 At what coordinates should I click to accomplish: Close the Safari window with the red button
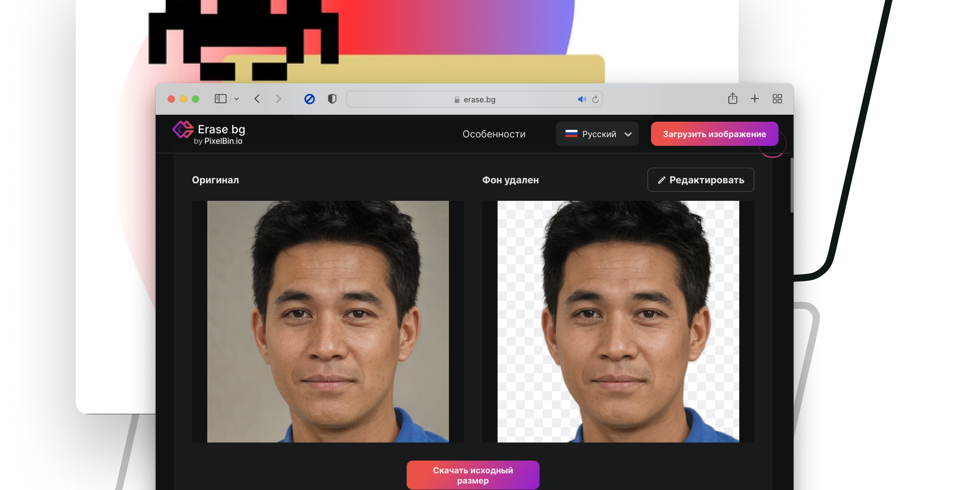point(171,99)
